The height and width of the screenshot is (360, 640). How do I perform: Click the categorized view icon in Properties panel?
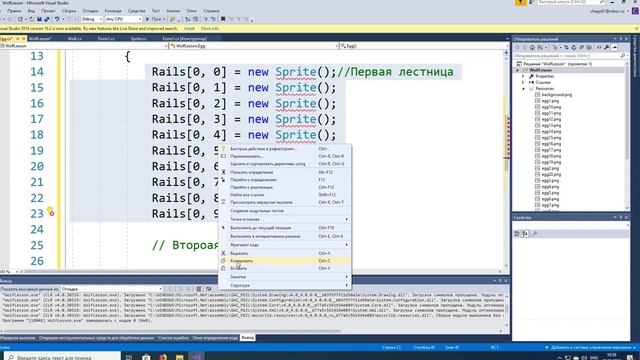(x=517, y=234)
